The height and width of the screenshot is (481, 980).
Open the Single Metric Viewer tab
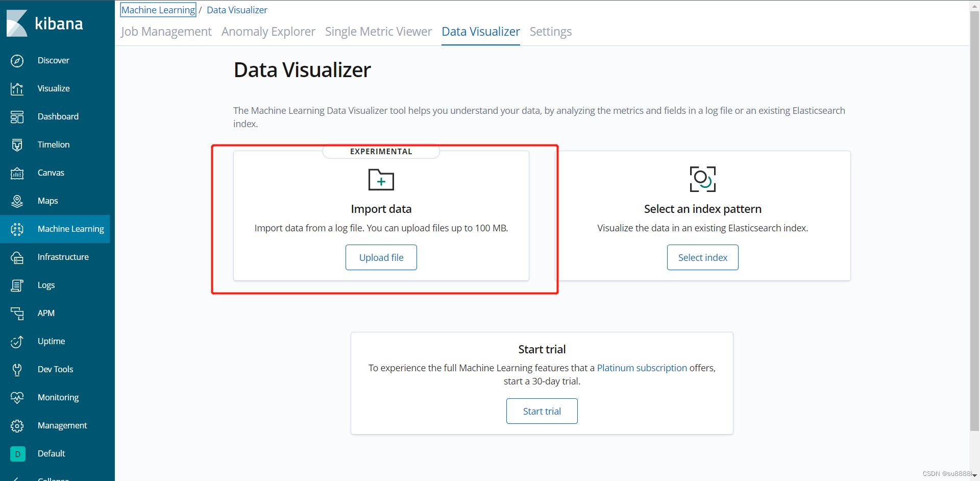pyautogui.click(x=378, y=32)
